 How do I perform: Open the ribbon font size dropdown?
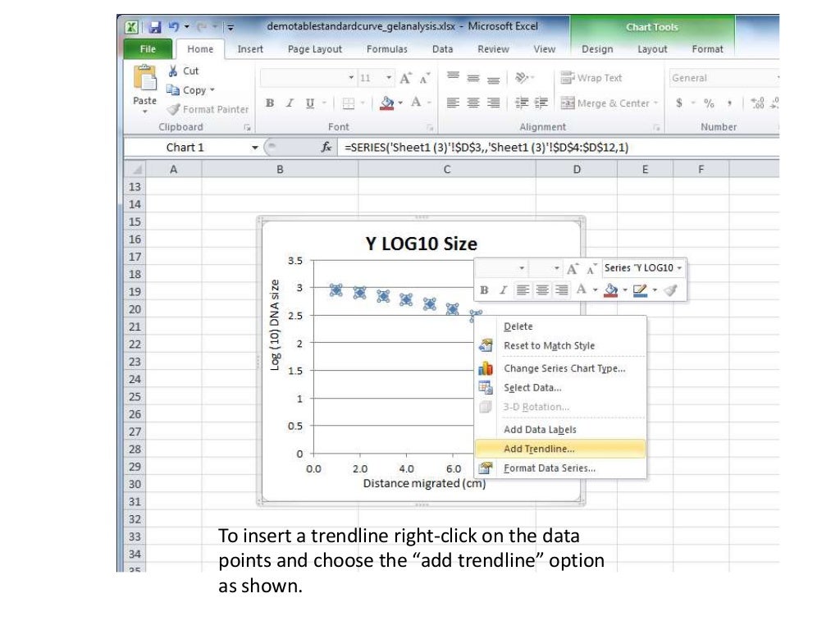tap(388, 78)
